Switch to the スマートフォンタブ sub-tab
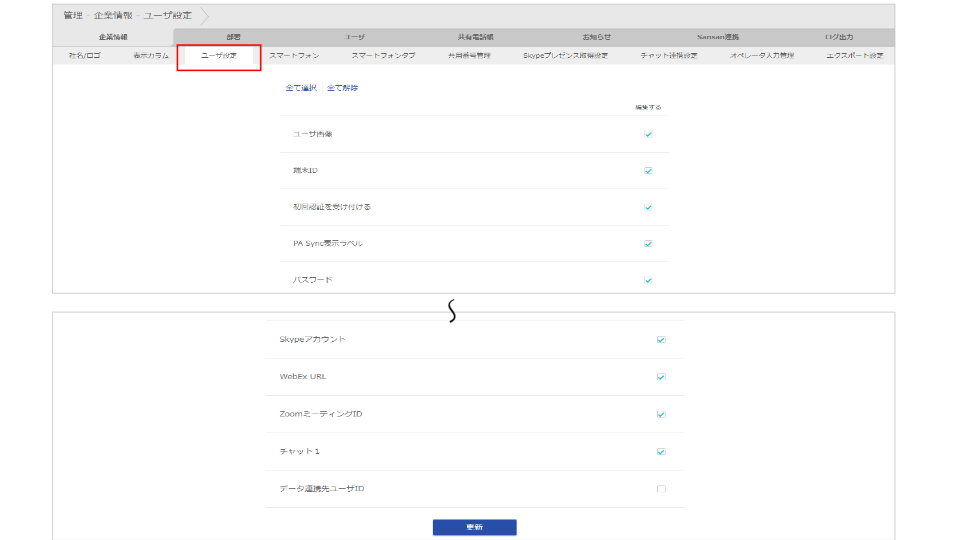Viewport: 960px width, 540px height. 383,55
